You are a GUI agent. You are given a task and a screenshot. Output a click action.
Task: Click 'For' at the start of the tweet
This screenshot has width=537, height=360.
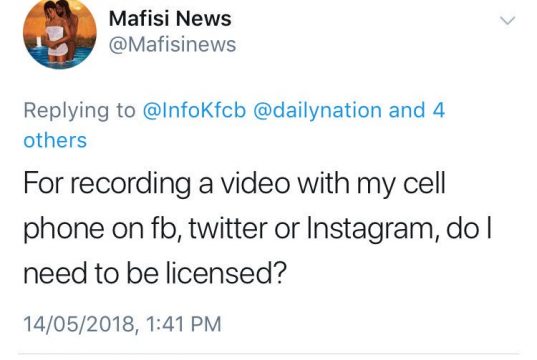(x=43, y=184)
